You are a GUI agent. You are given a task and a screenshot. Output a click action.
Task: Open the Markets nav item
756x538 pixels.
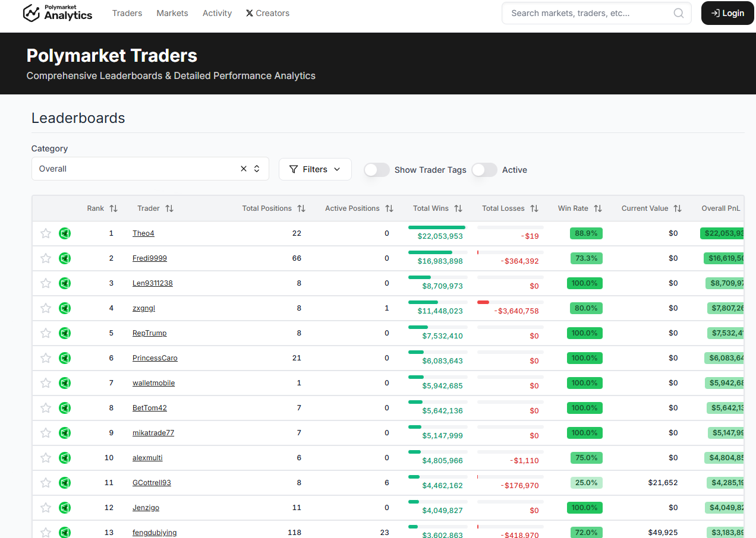click(172, 13)
